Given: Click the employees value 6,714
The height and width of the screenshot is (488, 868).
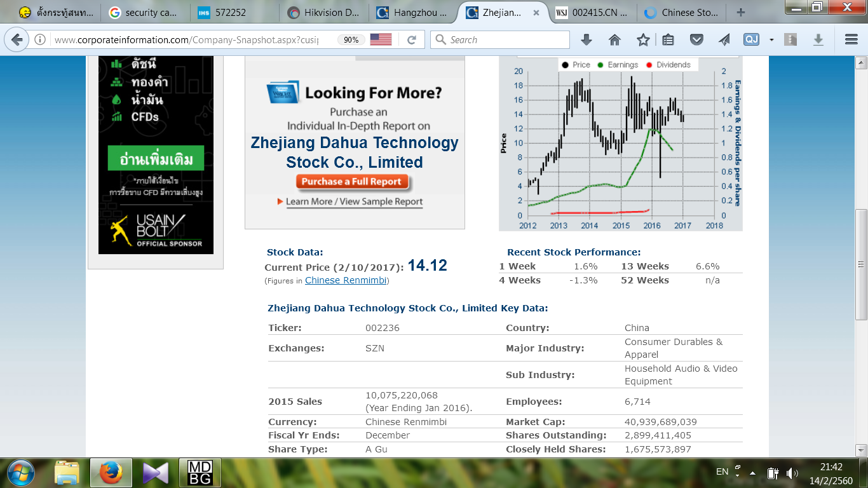Looking at the screenshot, I should (x=637, y=402).
